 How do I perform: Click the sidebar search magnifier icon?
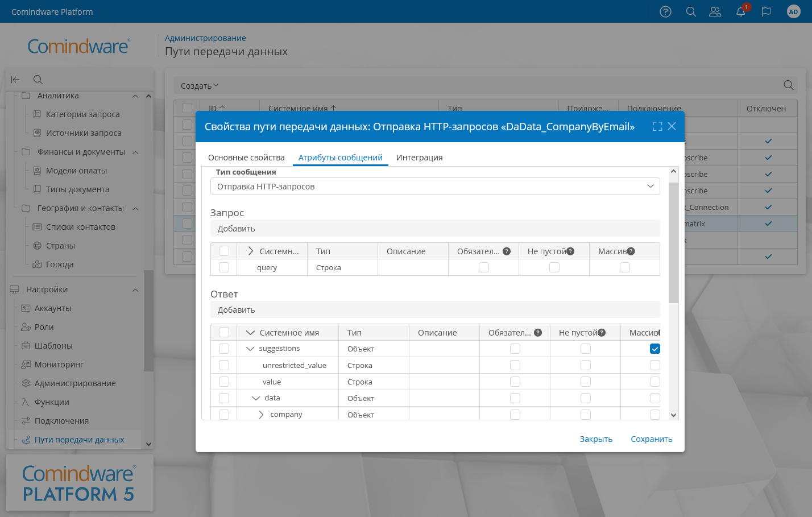tap(38, 80)
